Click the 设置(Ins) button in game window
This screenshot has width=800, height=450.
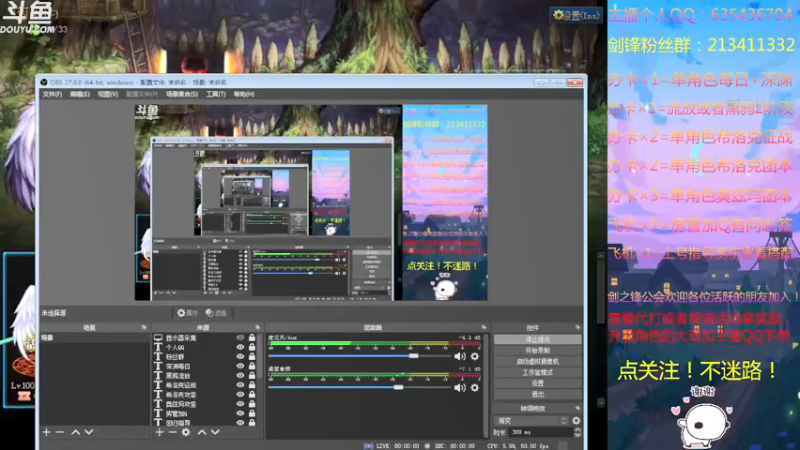[x=577, y=15]
